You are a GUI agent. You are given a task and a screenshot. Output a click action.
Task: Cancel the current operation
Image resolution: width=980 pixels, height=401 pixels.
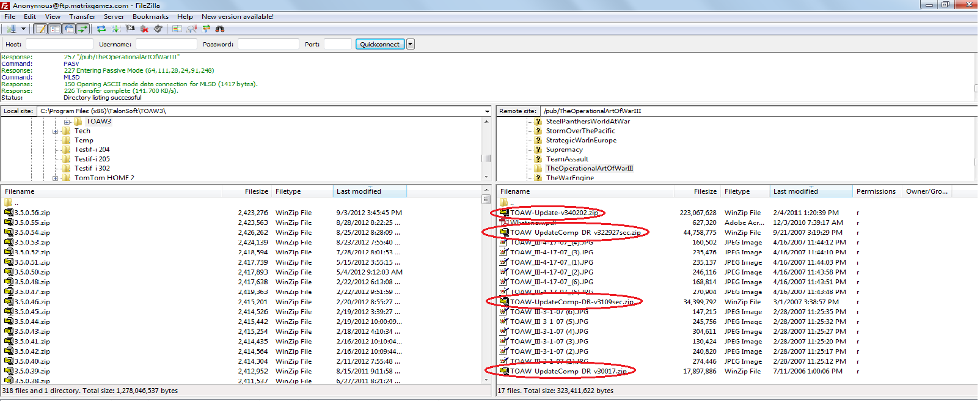pos(130,29)
